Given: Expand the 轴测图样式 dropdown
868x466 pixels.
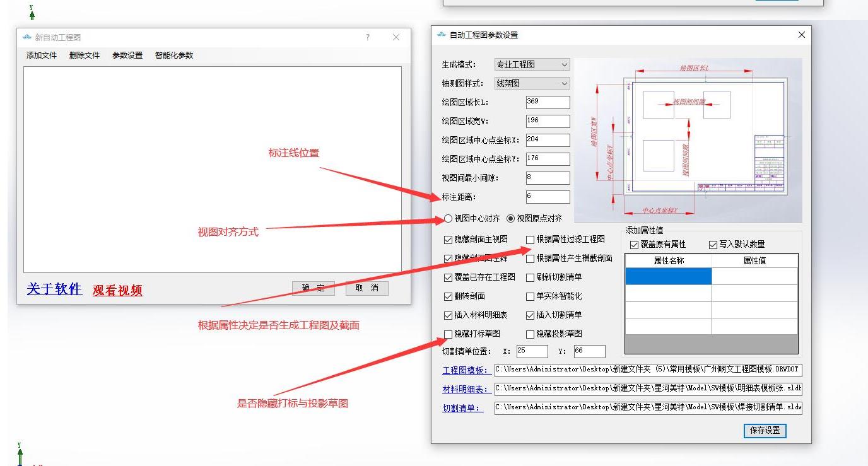Looking at the screenshot, I should (532, 83).
